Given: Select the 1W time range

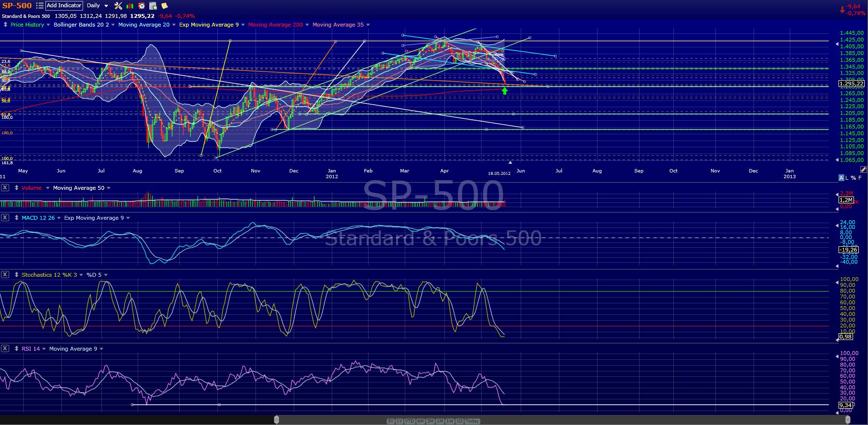Looking at the screenshot, I should click(450, 421).
